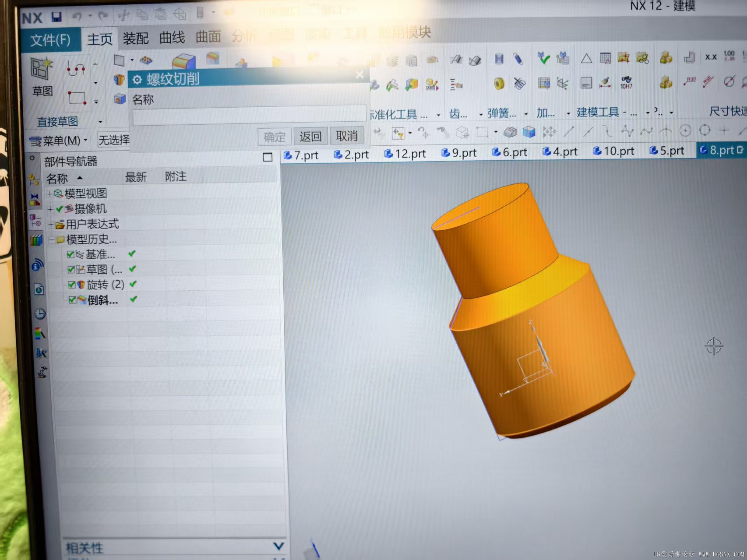
Task: Switch to the 7.prt file tab
Action: tap(301, 155)
